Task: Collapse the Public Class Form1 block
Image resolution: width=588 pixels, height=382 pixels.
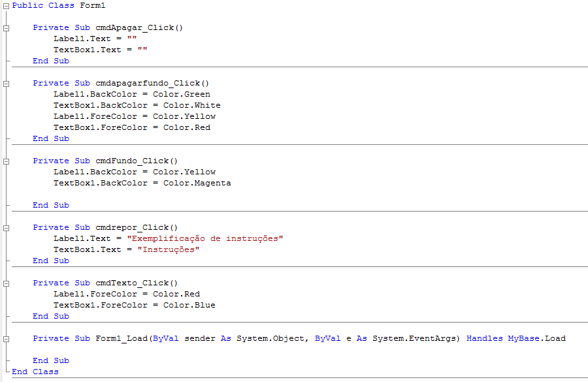Action: [x=6, y=6]
